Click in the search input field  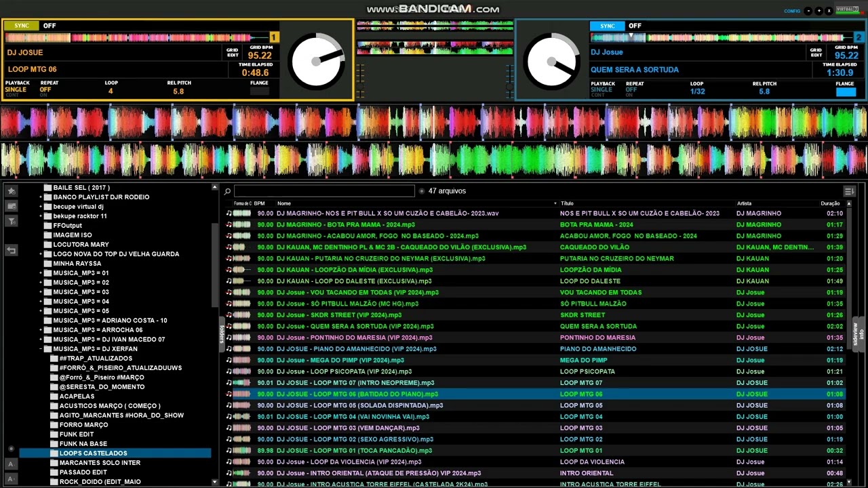pos(324,191)
